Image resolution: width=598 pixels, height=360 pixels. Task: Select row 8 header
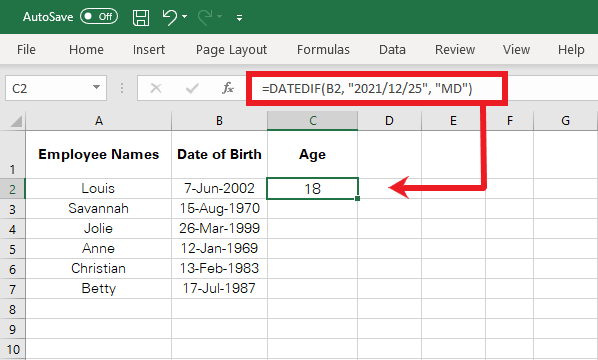[x=13, y=309]
